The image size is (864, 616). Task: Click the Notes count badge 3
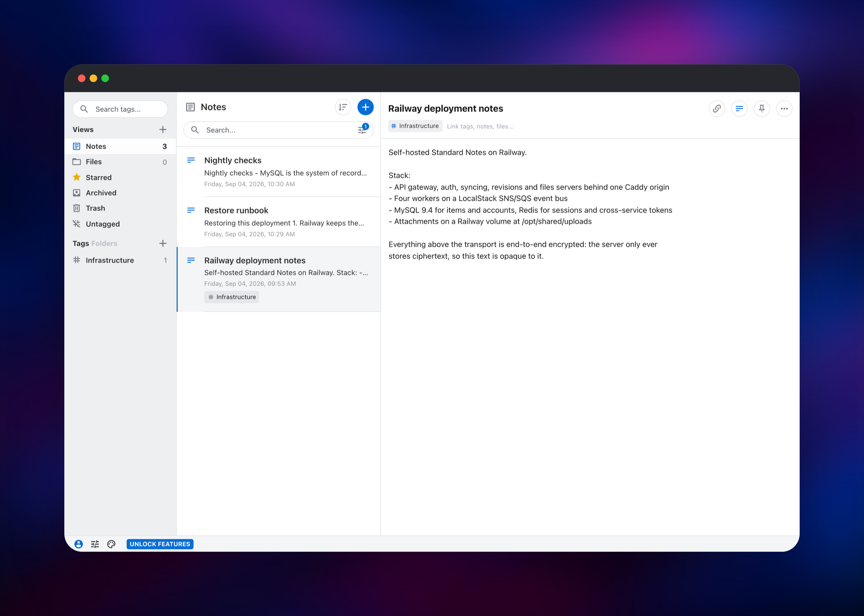point(164,146)
